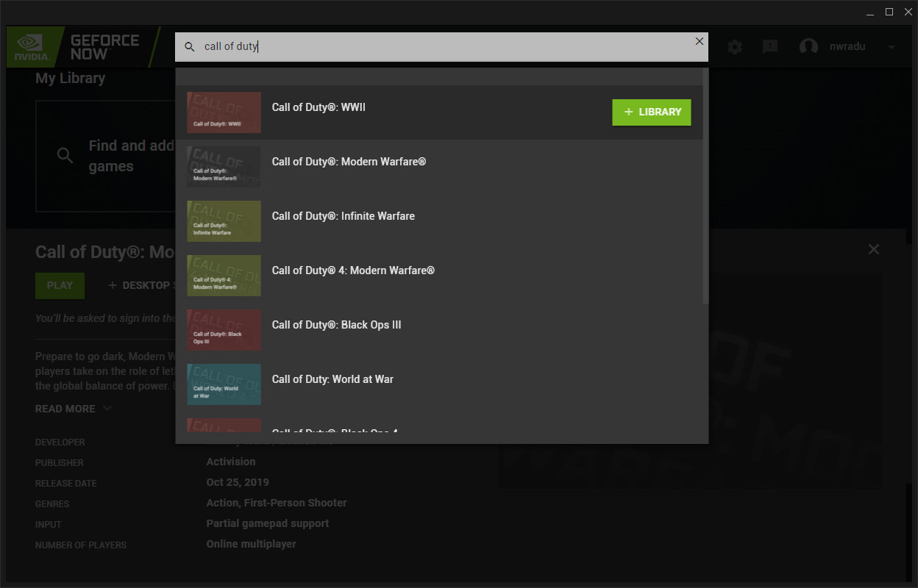Image resolution: width=918 pixels, height=588 pixels.
Task: Click in the search field containing 'call of duty'
Action: pos(441,47)
